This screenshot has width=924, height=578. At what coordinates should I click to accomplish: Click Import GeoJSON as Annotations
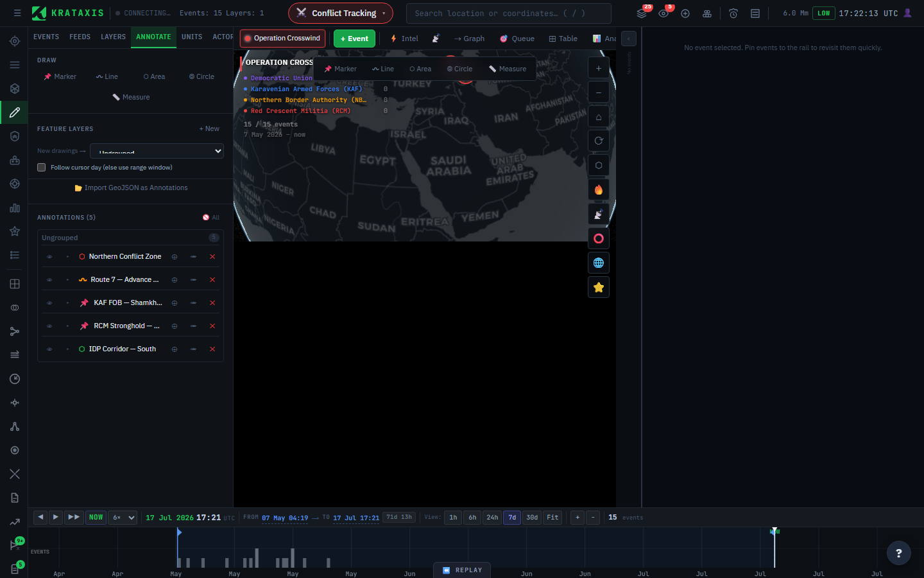click(x=132, y=188)
